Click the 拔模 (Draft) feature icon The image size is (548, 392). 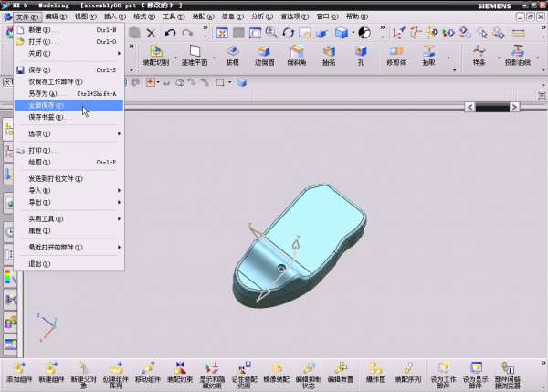tap(232, 55)
